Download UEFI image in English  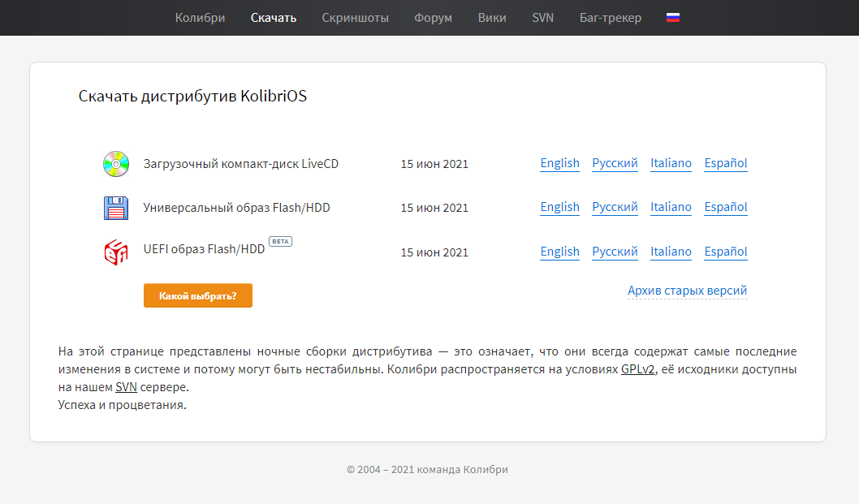[x=559, y=252]
